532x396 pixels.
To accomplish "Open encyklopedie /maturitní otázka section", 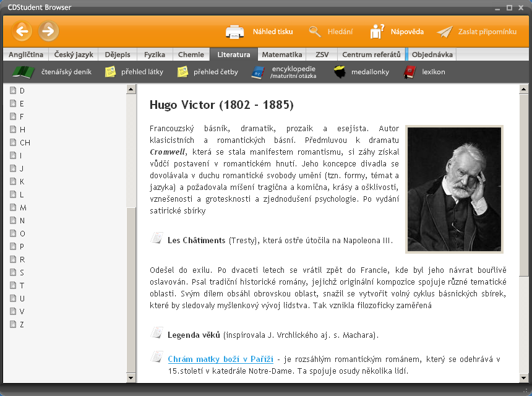I will (x=293, y=72).
